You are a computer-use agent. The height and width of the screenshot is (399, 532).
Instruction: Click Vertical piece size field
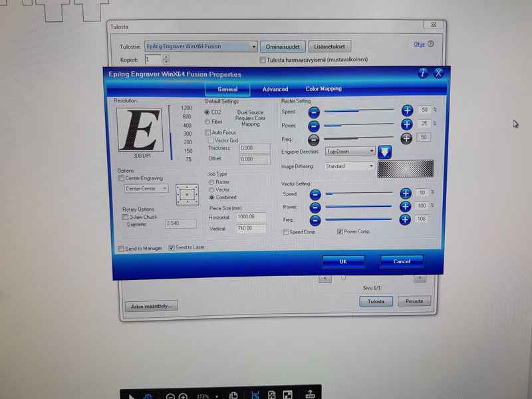click(x=251, y=229)
